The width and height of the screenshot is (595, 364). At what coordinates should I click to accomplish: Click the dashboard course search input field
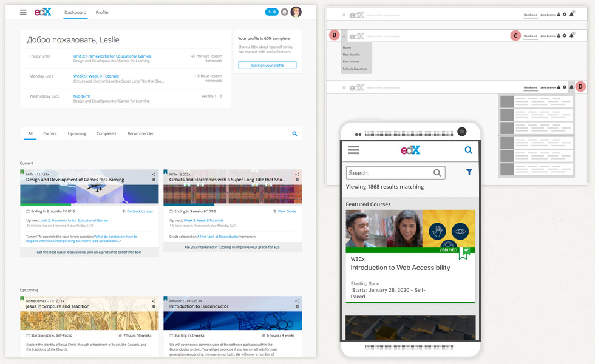270,133
